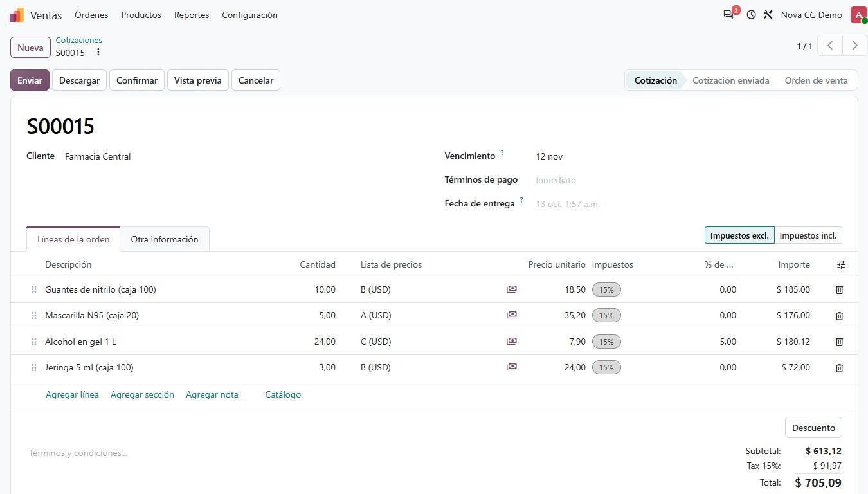Open price list icon on Mascarilla N95 row
Viewport: 868px width, 494px height.
click(511, 315)
